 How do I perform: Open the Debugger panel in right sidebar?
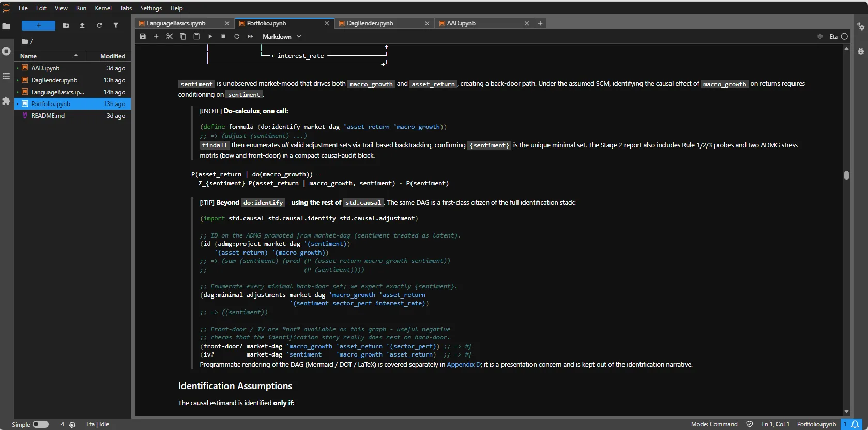tap(861, 51)
